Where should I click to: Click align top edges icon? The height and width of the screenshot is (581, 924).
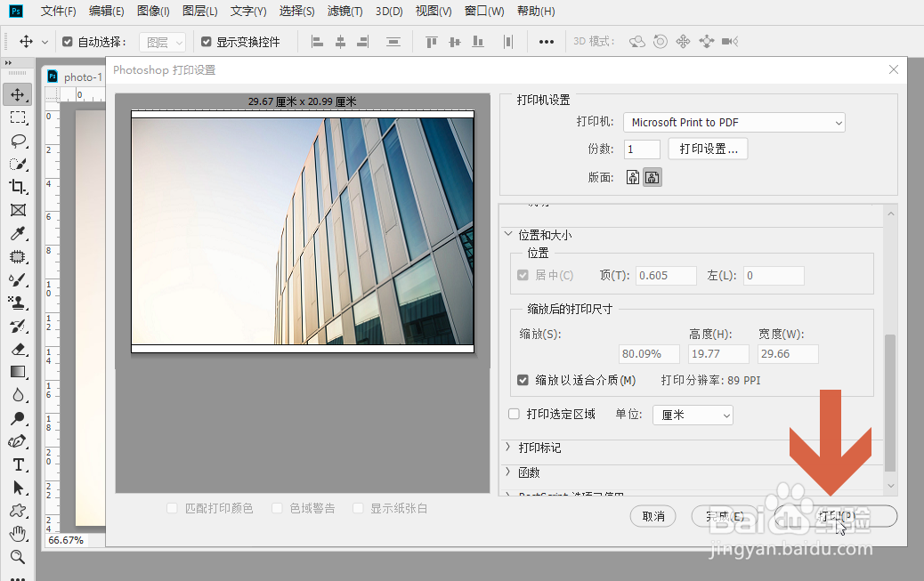tap(432, 42)
